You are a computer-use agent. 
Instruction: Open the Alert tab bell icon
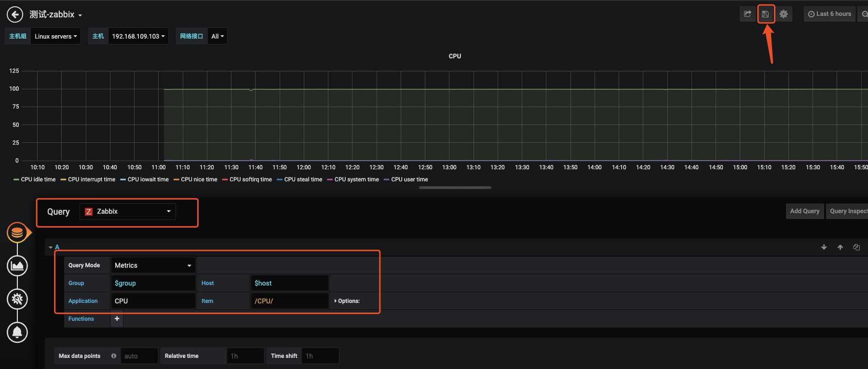pos(17,332)
